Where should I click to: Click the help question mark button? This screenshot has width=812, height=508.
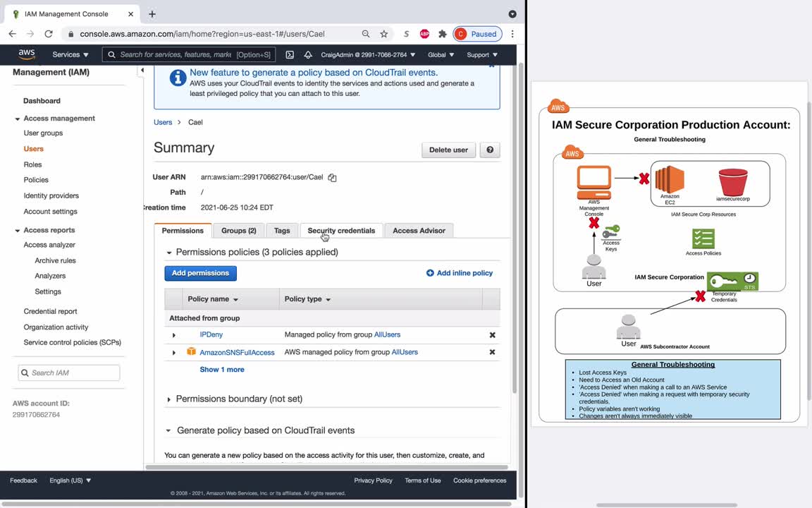[x=490, y=150]
